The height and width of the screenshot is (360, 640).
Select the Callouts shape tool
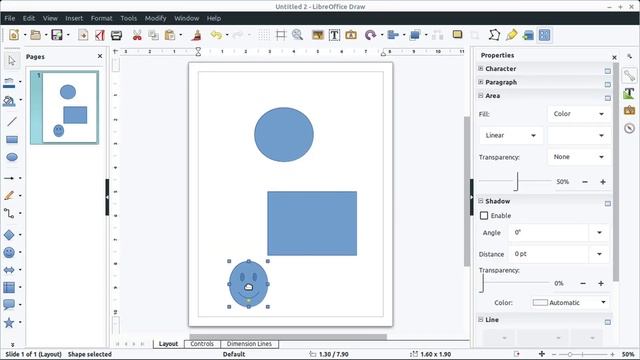coord(9,304)
